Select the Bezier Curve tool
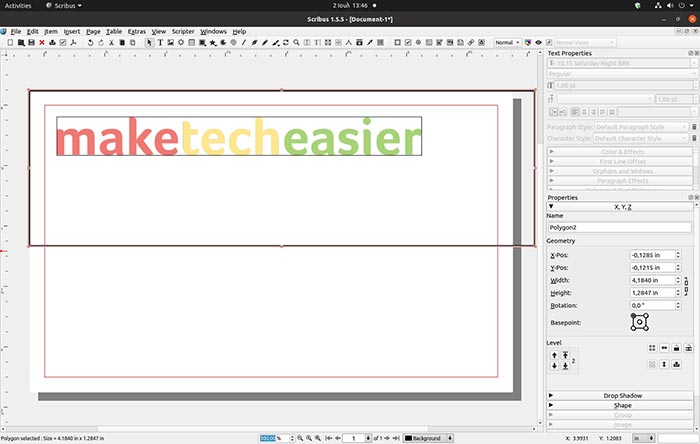The width and height of the screenshot is (700, 444). (x=254, y=42)
